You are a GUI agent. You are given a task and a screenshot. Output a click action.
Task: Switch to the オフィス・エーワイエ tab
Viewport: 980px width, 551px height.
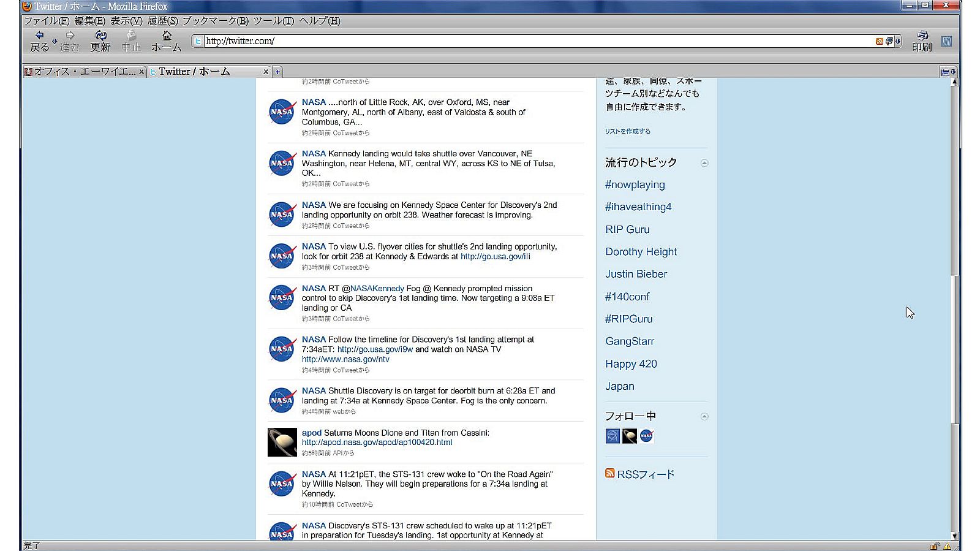click(x=84, y=72)
